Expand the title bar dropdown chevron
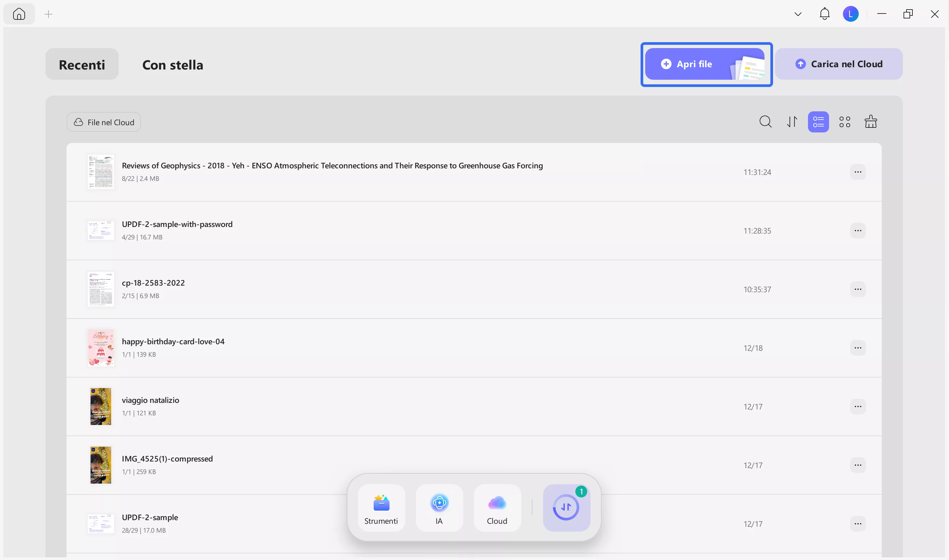Viewport: 949px width, 560px height. 798,14
